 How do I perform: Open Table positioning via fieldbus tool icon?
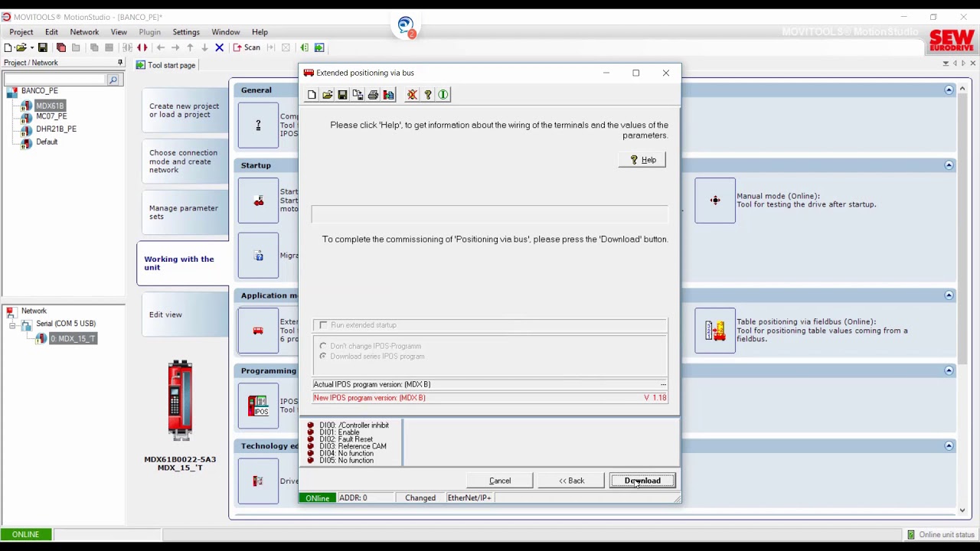(x=715, y=331)
